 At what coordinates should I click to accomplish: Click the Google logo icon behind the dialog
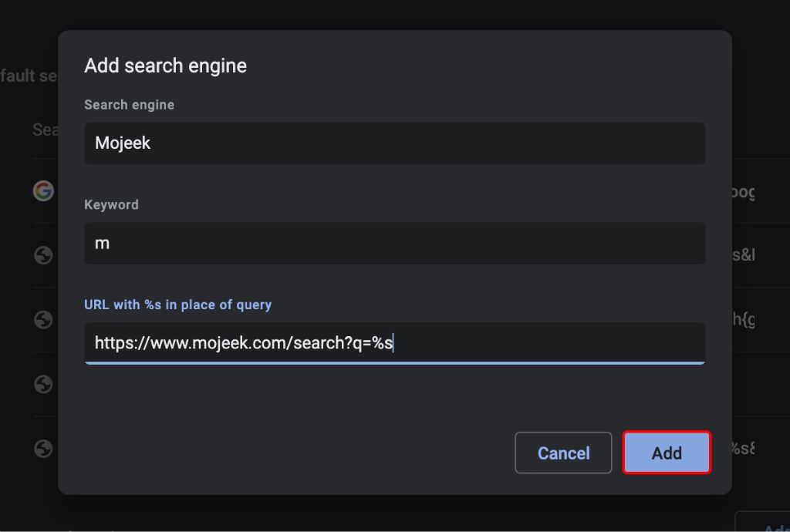click(x=43, y=190)
